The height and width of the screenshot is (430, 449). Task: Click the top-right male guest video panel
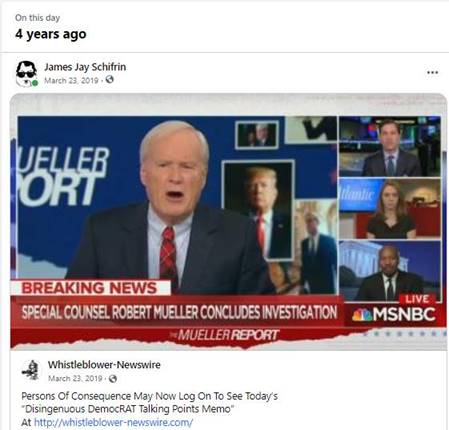tap(390, 147)
